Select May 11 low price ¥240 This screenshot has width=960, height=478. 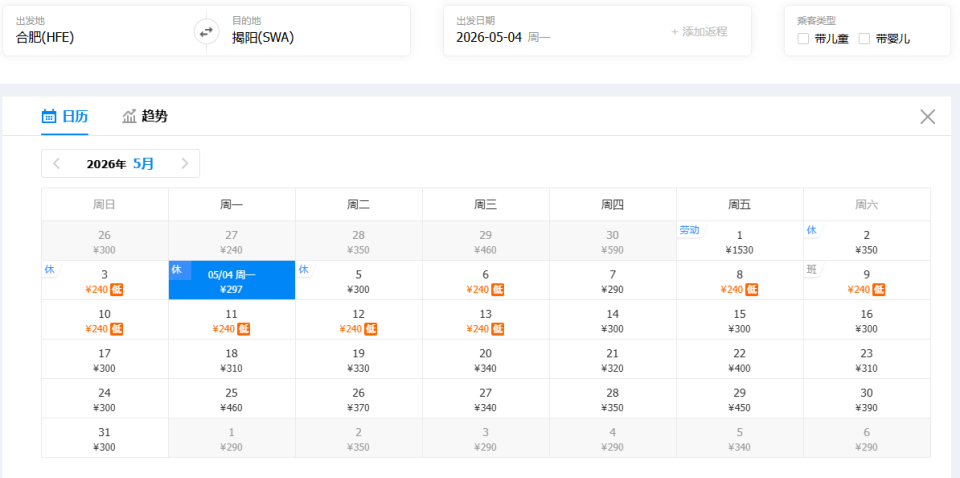pyautogui.click(x=231, y=320)
